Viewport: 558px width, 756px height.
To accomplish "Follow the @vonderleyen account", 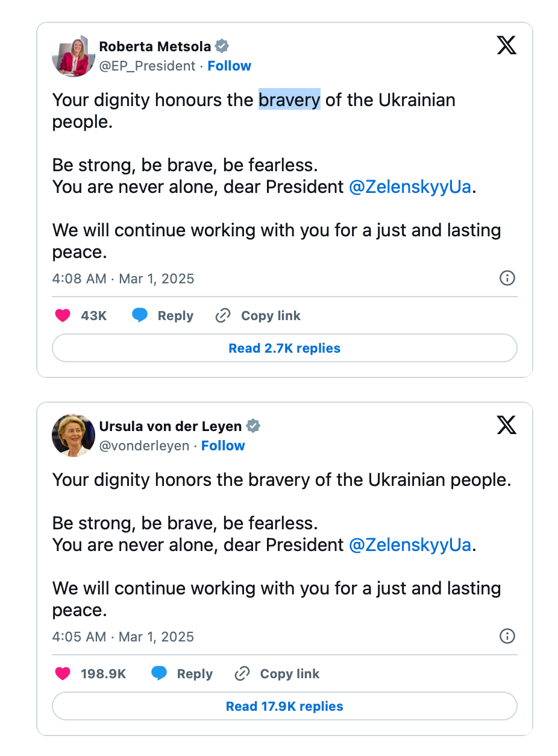I will click(223, 446).
